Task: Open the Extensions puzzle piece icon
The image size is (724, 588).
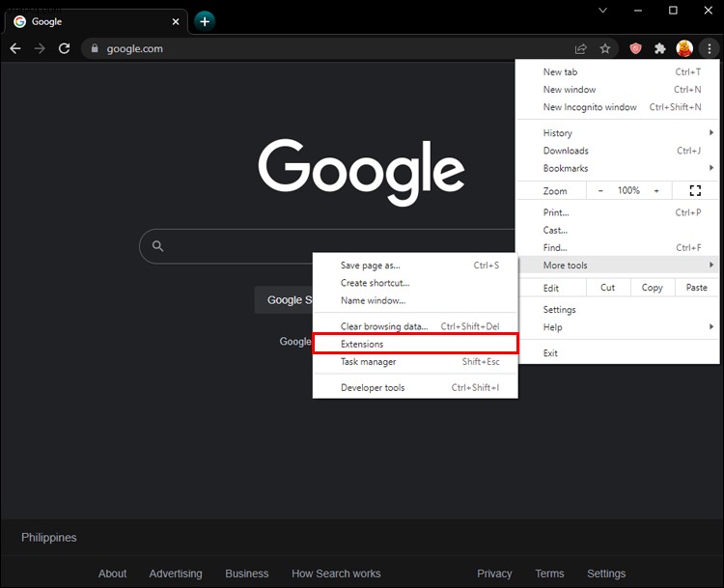Action: pyautogui.click(x=660, y=48)
